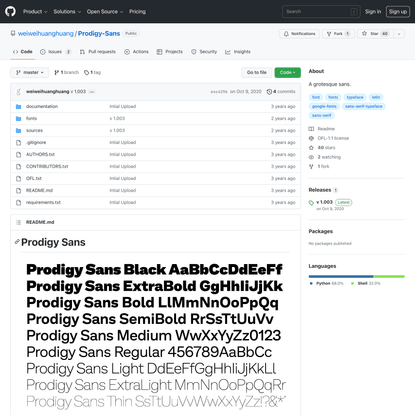Open the star lists dropdown arrow
Screen dimensions: 415x415
tap(399, 34)
